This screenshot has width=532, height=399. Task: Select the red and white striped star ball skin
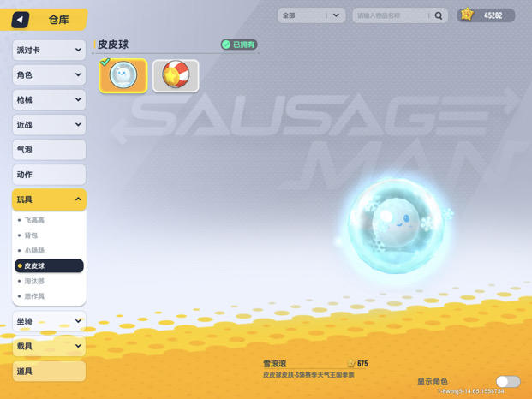point(176,75)
